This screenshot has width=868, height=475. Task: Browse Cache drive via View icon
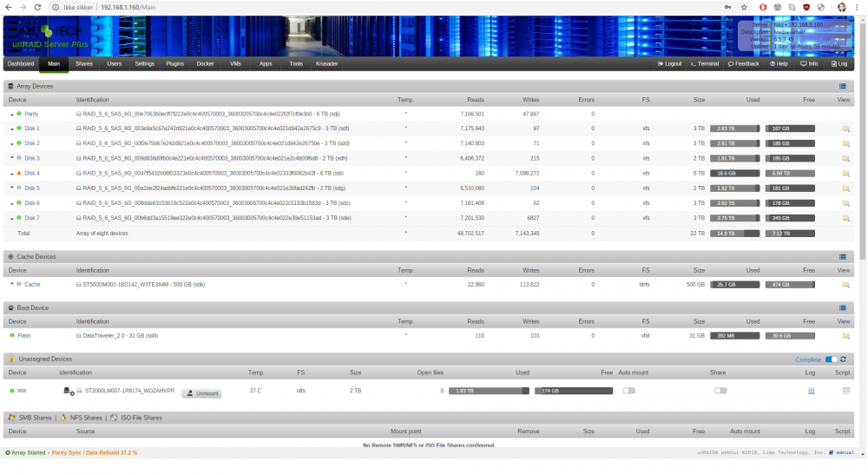[845, 285]
